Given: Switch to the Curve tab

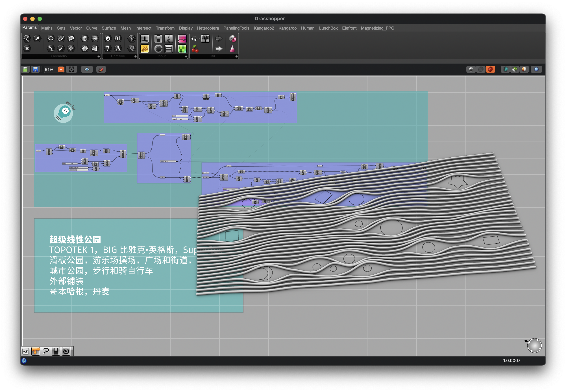Looking at the screenshot, I should [92, 28].
